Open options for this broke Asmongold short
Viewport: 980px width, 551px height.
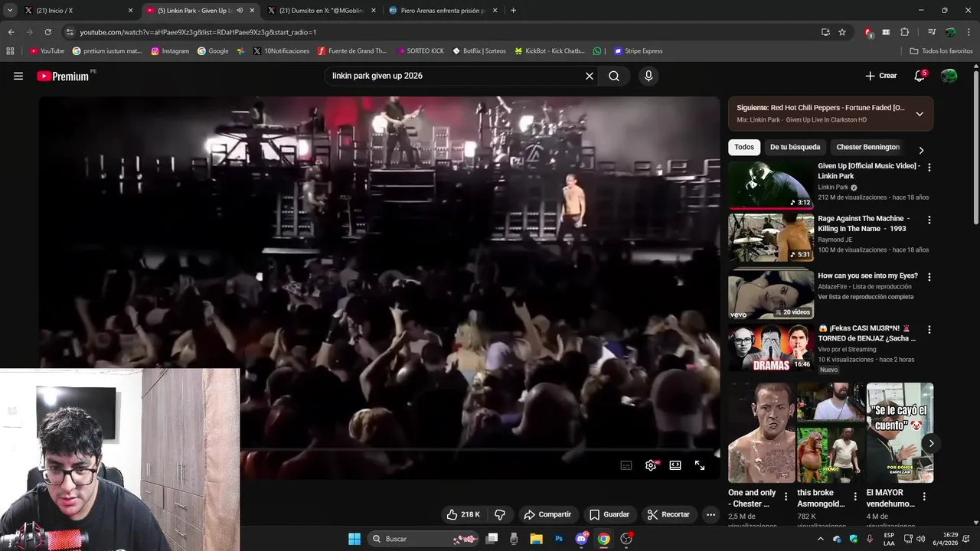point(855,497)
